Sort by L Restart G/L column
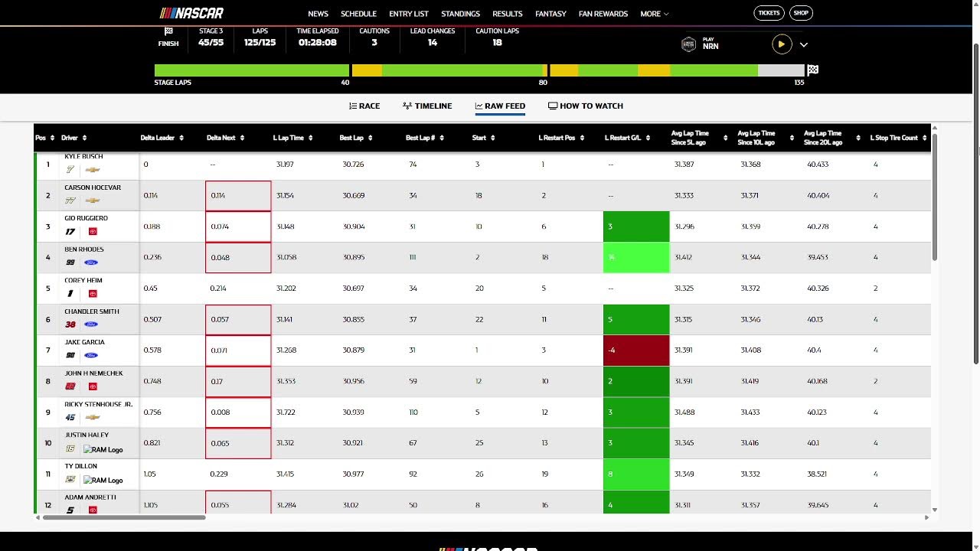980x551 pixels. coord(627,138)
